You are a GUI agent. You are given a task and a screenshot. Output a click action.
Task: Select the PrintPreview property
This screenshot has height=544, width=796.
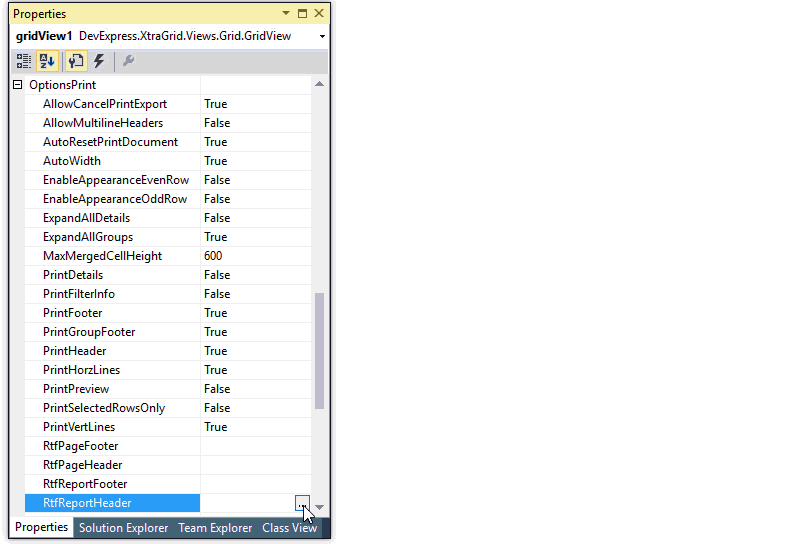112,389
